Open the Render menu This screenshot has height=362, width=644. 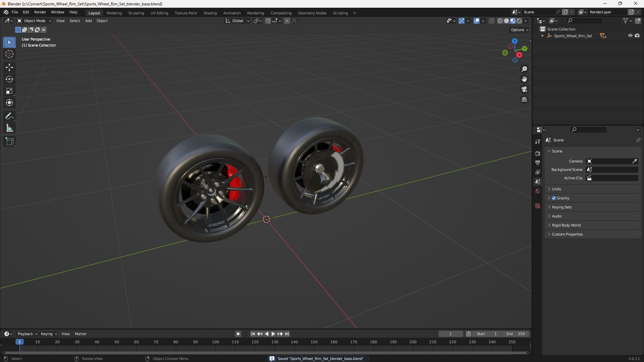point(40,12)
